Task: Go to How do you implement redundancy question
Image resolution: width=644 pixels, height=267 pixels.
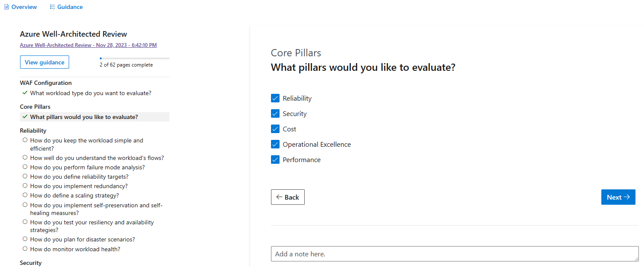Action: pos(79,186)
